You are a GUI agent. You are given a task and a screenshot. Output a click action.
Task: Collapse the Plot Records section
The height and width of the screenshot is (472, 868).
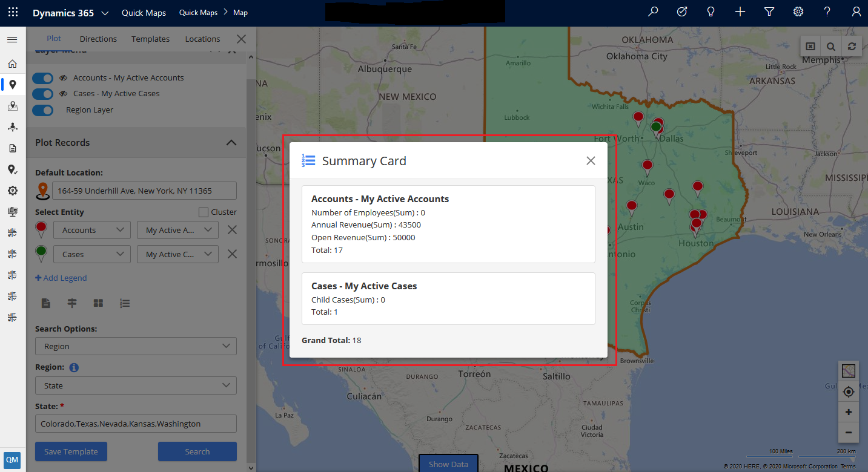[231, 142]
